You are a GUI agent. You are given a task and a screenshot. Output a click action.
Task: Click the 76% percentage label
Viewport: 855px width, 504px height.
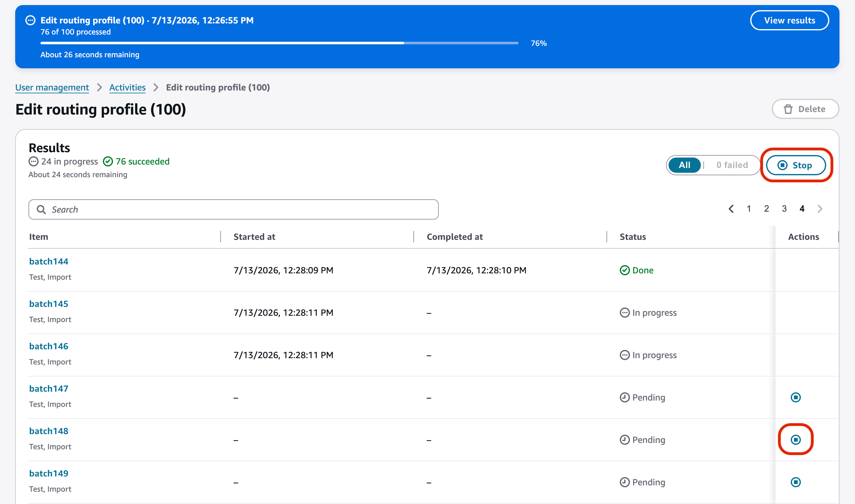(x=539, y=43)
